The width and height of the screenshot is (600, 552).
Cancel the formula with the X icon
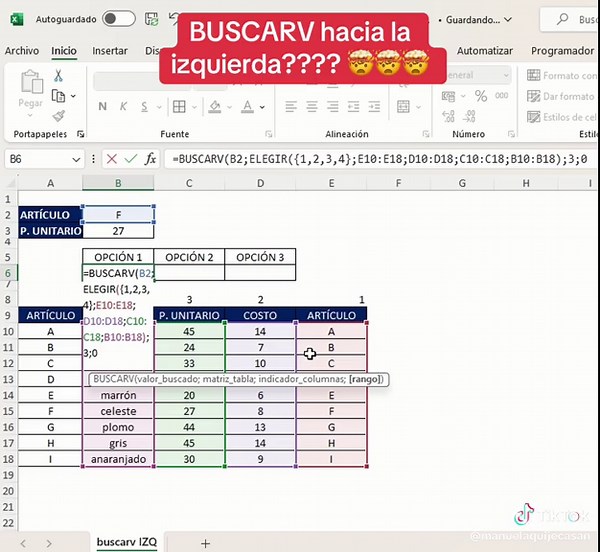[x=112, y=159]
